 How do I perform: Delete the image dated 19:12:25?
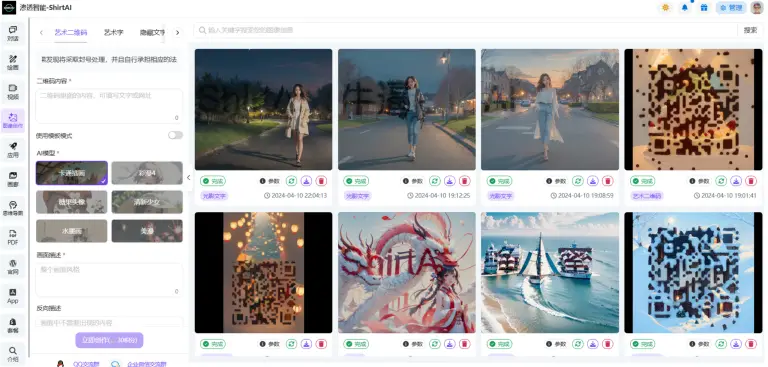click(465, 181)
